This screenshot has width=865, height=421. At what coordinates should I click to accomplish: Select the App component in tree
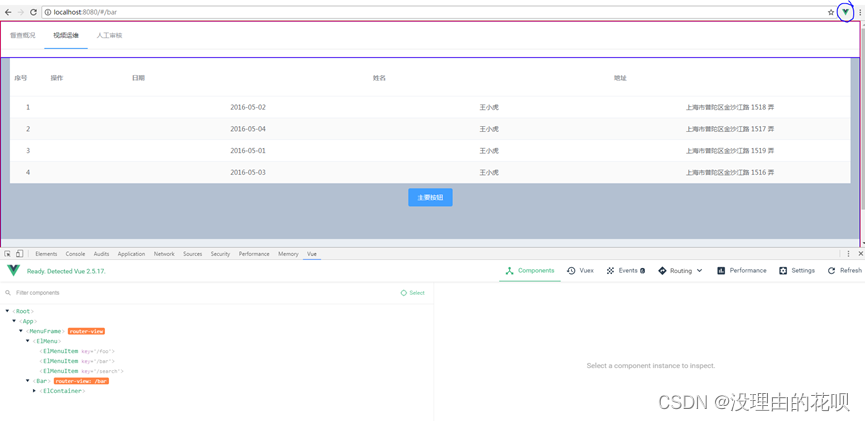point(28,321)
